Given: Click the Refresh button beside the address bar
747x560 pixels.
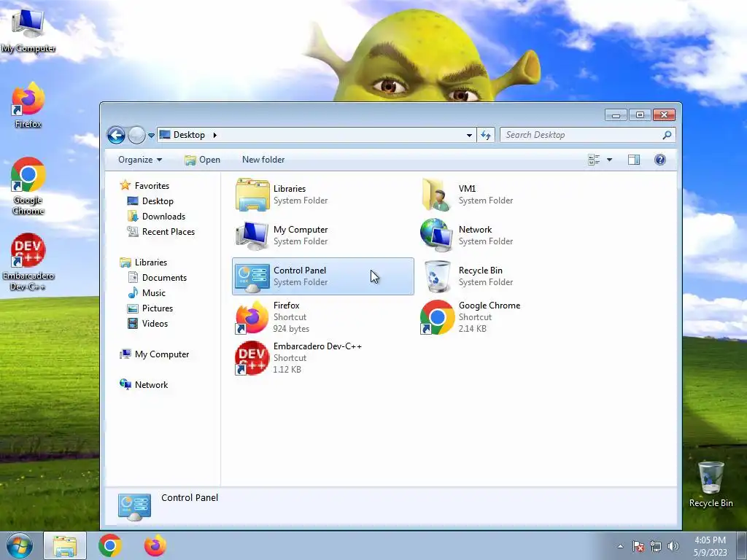Looking at the screenshot, I should click(x=485, y=135).
